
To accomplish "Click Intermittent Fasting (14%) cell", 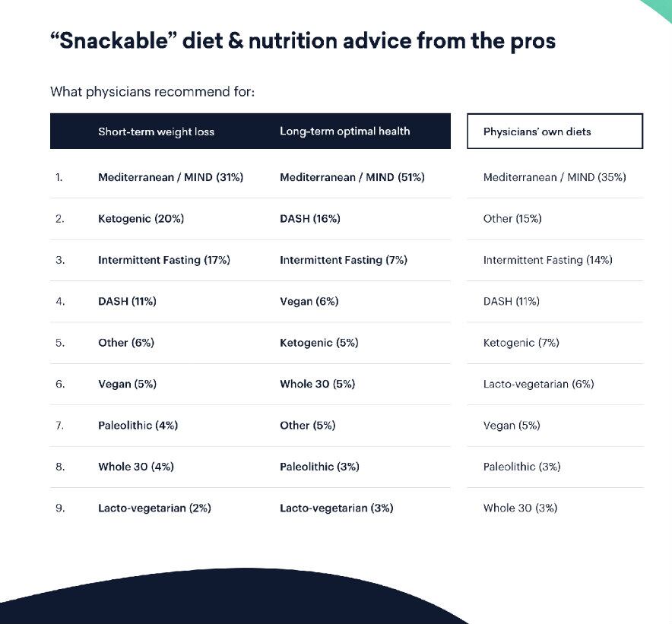I will click(x=547, y=260).
